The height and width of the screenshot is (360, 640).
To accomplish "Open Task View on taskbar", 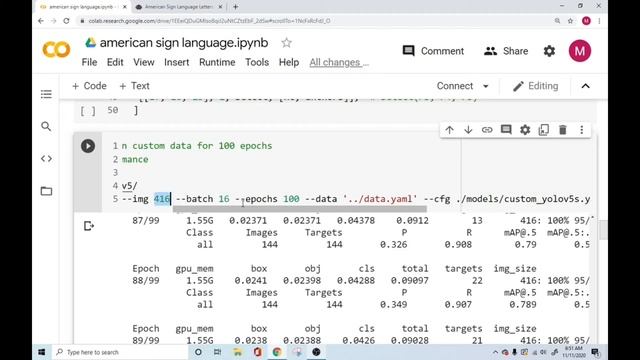I will coord(218,352).
